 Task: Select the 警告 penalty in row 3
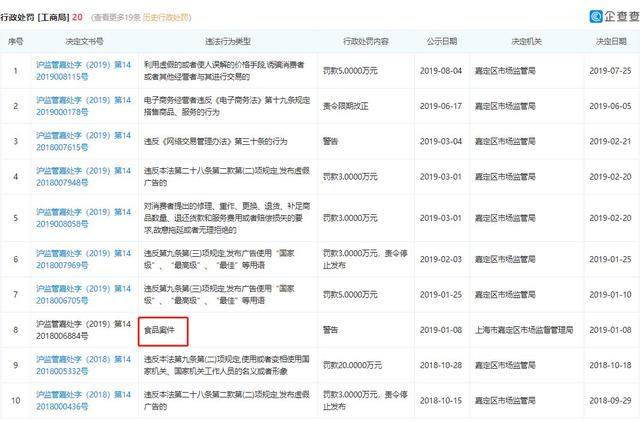click(331, 141)
